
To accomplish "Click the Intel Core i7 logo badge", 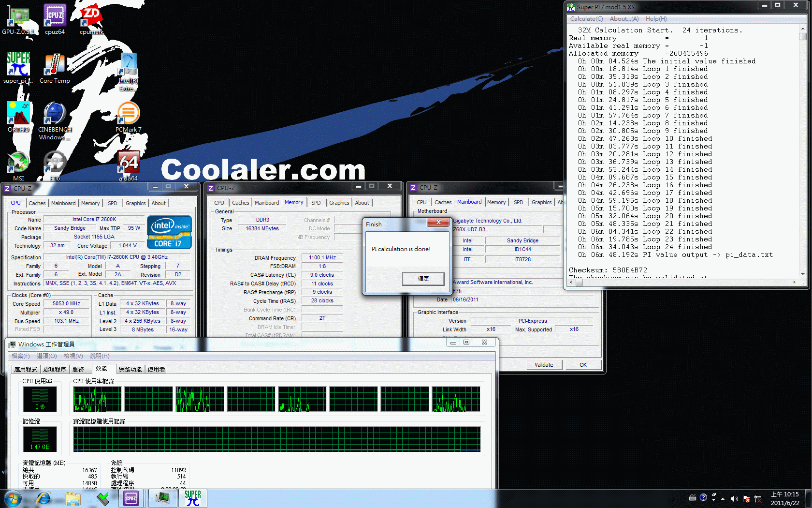I will pos(169,232).
